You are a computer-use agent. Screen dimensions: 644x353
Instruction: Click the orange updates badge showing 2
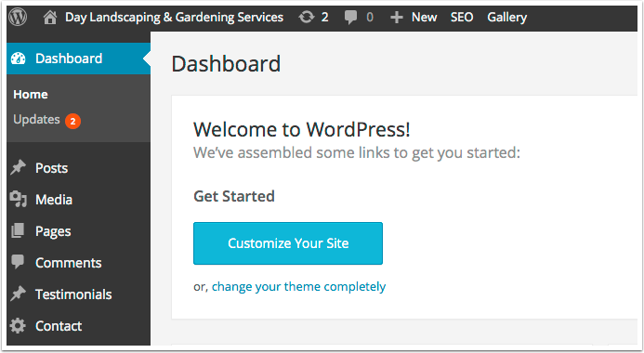point(72,121)
